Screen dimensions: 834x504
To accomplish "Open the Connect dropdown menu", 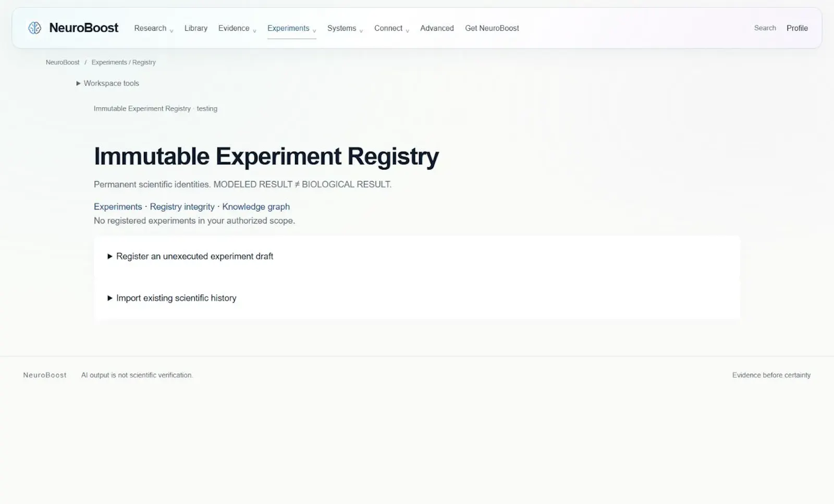I will 391,28.
